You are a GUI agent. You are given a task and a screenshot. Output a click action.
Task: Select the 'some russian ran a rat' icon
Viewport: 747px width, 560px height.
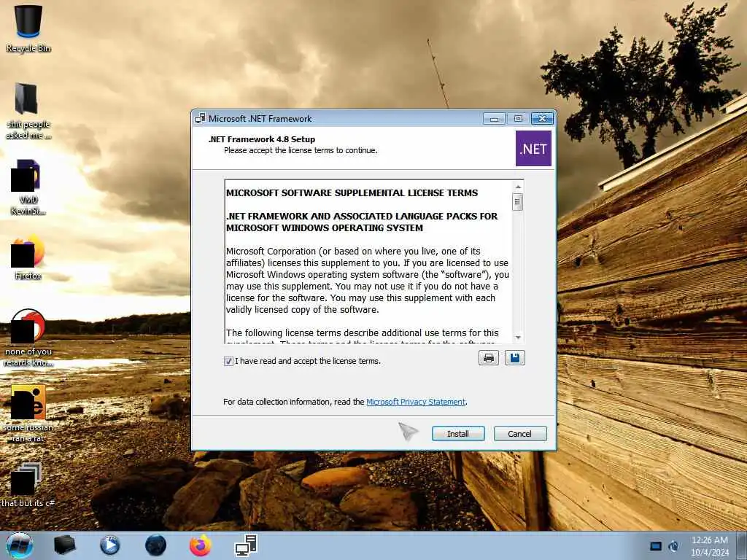point(28,413)
